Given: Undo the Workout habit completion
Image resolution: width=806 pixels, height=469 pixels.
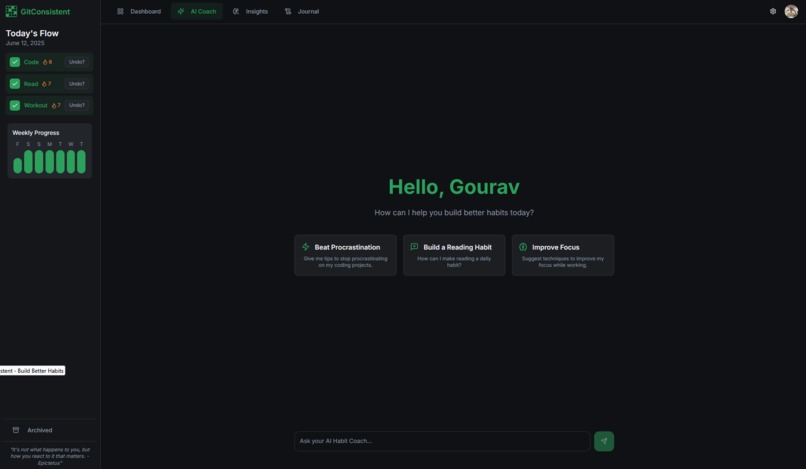Looking at the screenshot, I should click(77, 105).
